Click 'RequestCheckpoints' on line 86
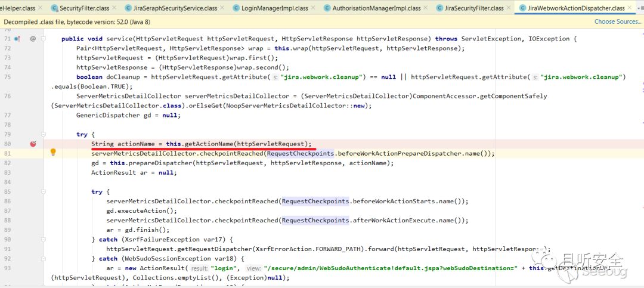 315,202
